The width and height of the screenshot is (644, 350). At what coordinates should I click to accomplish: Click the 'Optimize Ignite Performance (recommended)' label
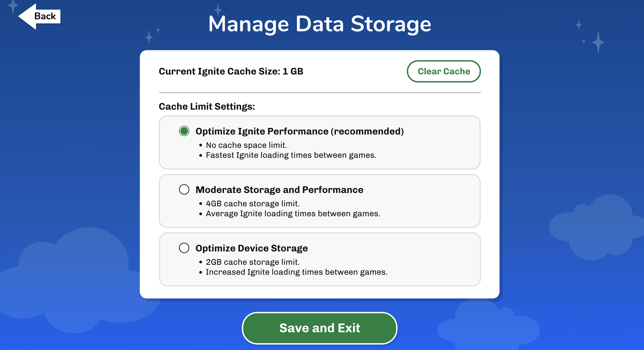point(299,131)
